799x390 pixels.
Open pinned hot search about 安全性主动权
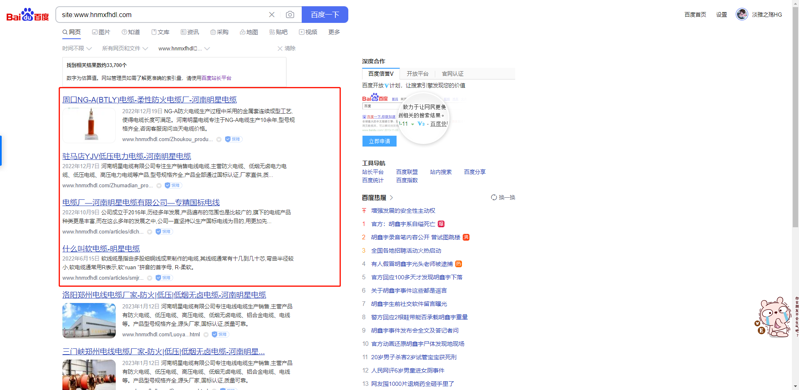pyautogui.click(x=403, y=211)
